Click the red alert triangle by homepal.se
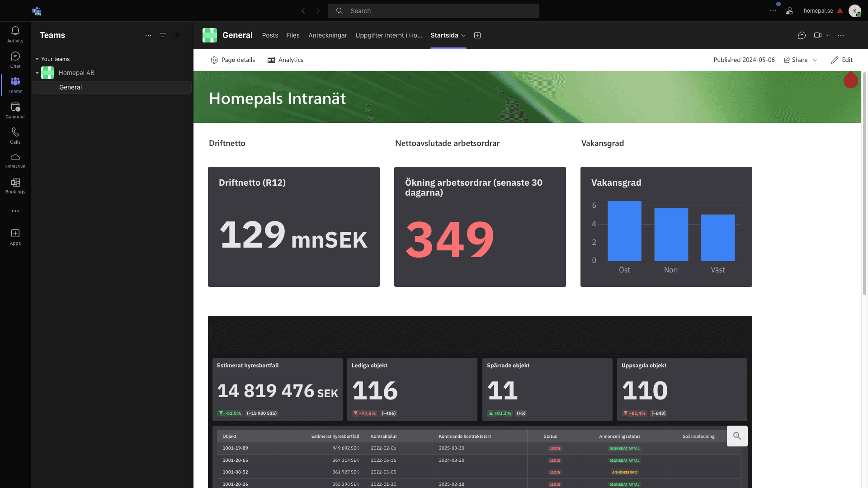 pos(840,11)
